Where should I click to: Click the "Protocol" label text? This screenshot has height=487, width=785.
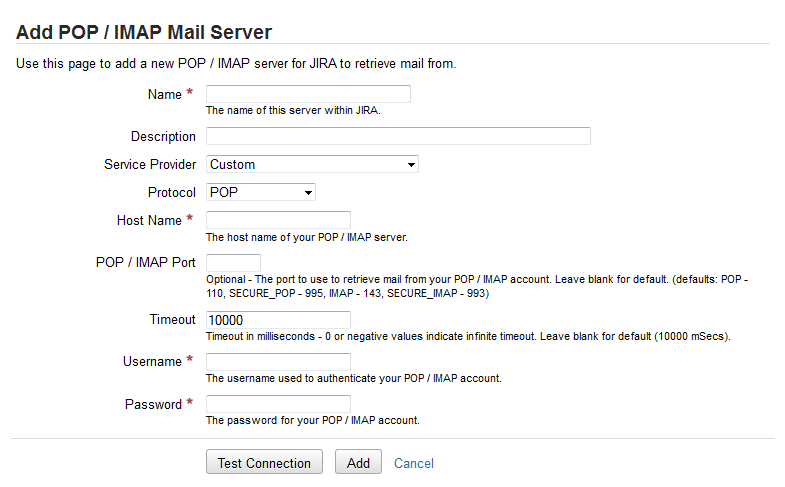(x=171, y=192)
